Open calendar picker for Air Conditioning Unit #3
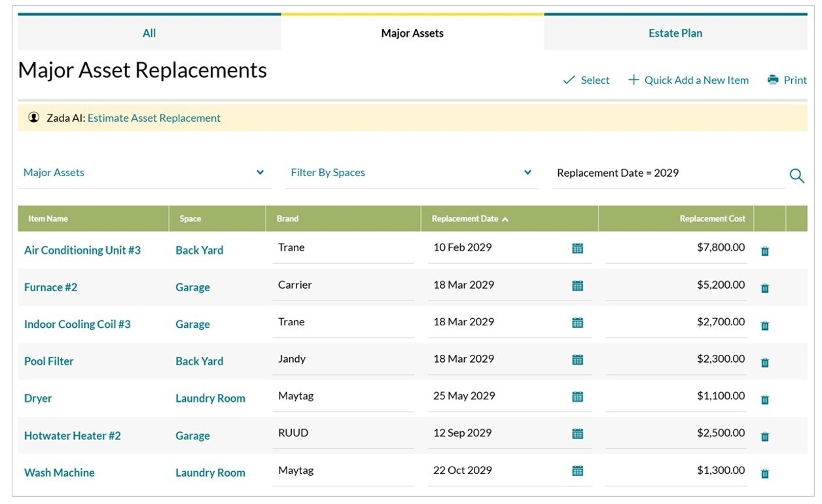Image resolution: width=822 pixels, height=504 pixels. pyautogui.click(x=577, y=248)
